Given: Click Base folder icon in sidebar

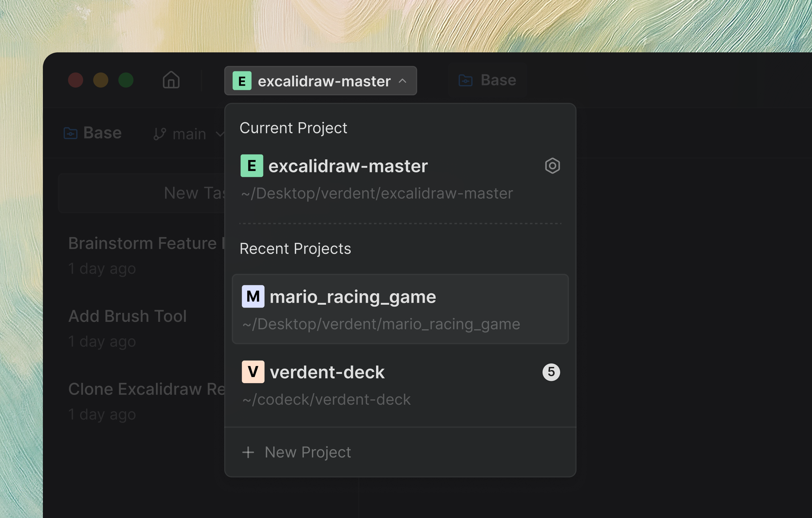Looking at the screenshot, I should coord(71,133).
